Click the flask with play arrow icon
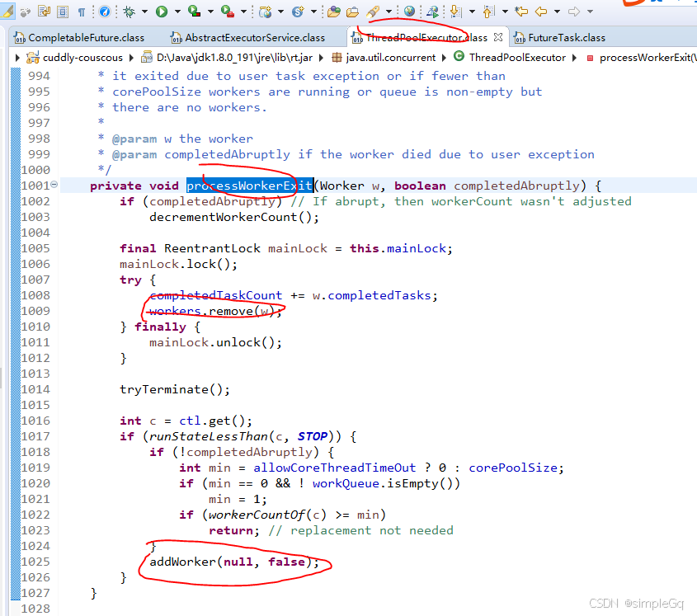Viewport: 697px width, 616px height. click(x=432, y=12)
